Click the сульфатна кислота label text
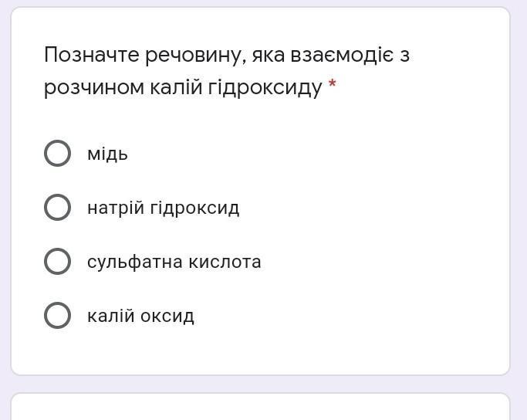The width and height of the screenshot is (527, 420). (174, 262)
